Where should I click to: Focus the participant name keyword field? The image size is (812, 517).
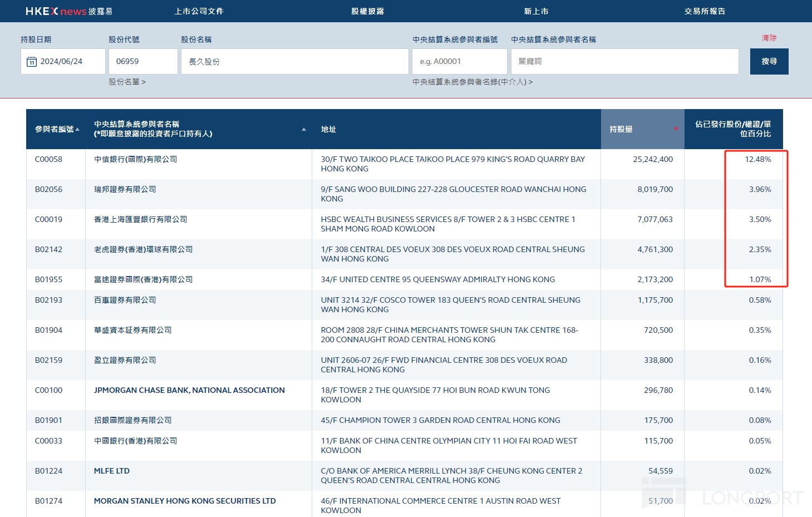tap(624, 61)
